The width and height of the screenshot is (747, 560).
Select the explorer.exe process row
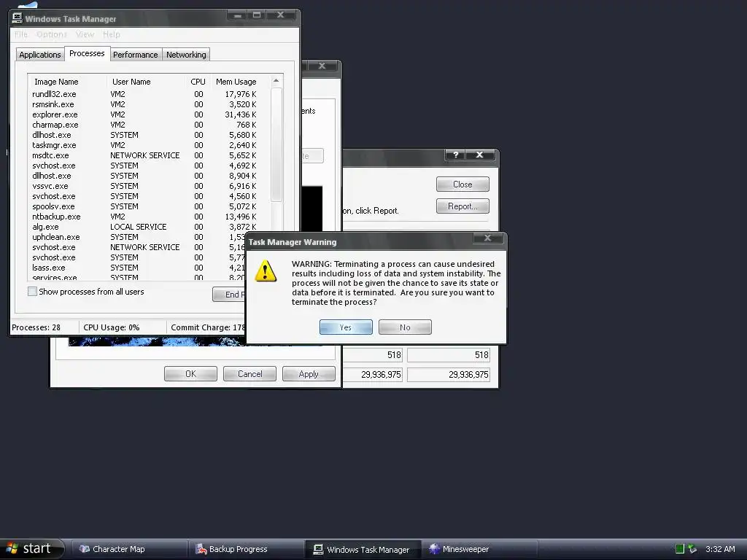click(x=144, y=114)
